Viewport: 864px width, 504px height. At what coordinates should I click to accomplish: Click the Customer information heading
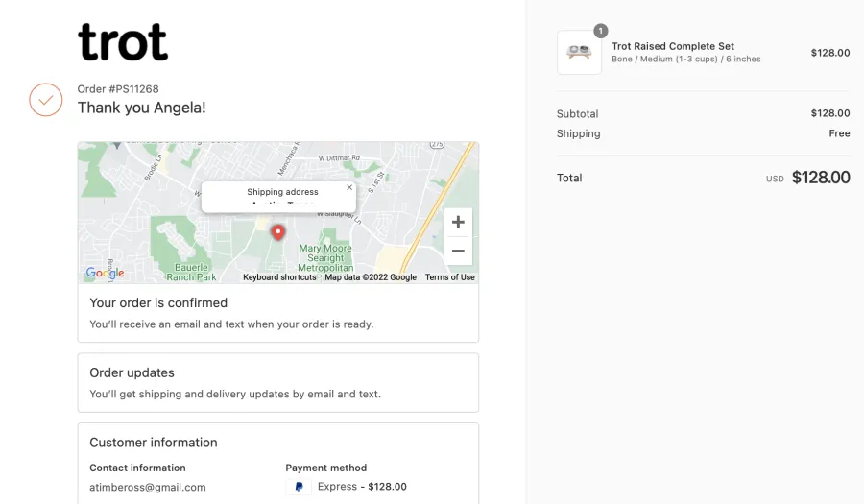[x=154, y=443]
